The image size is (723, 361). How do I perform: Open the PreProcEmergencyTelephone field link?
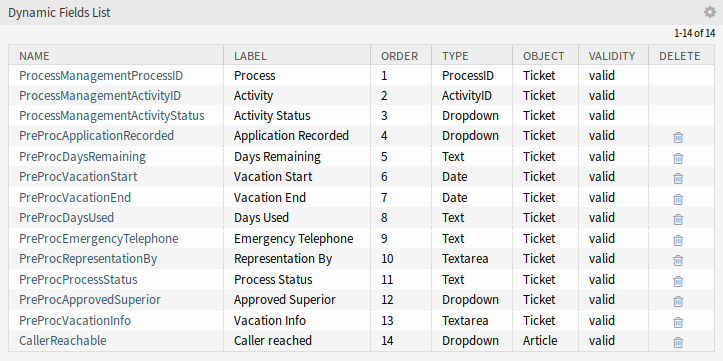point(99,238)
